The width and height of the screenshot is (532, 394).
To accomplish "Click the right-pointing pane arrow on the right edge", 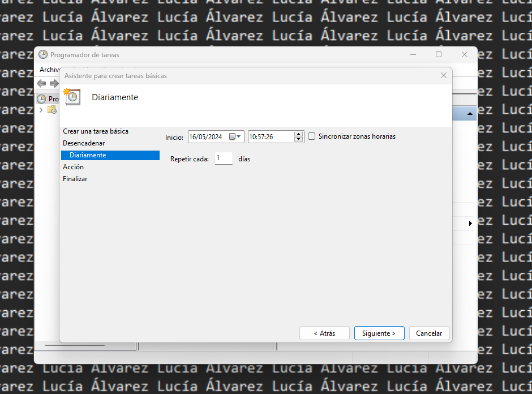I will pos(470,223).
